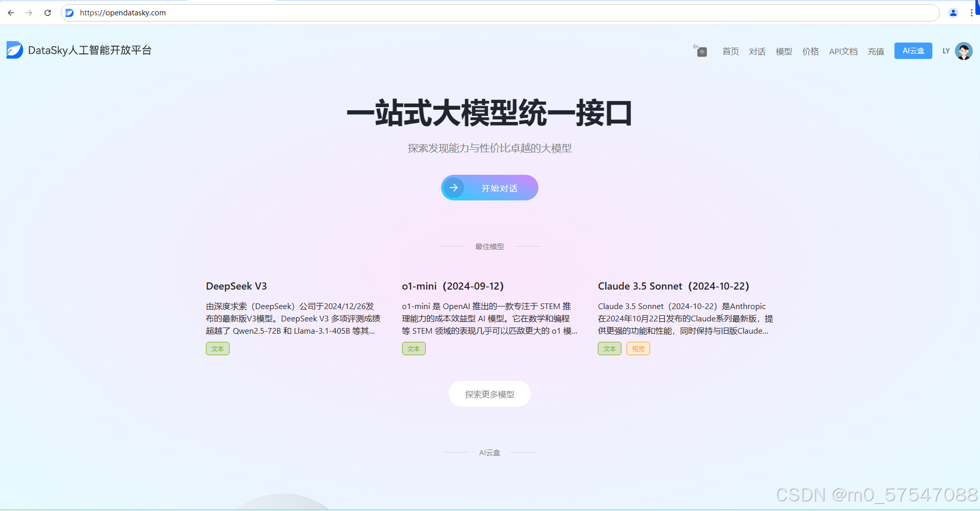980x511 pixels.
Task: Open the user avatar menu
Action: pyautogui.click(x=964, y=51)
